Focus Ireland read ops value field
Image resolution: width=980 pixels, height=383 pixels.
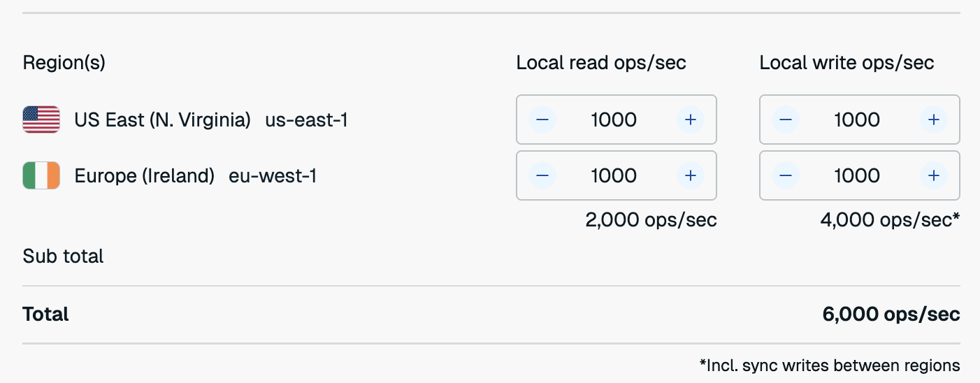[614, 175]
